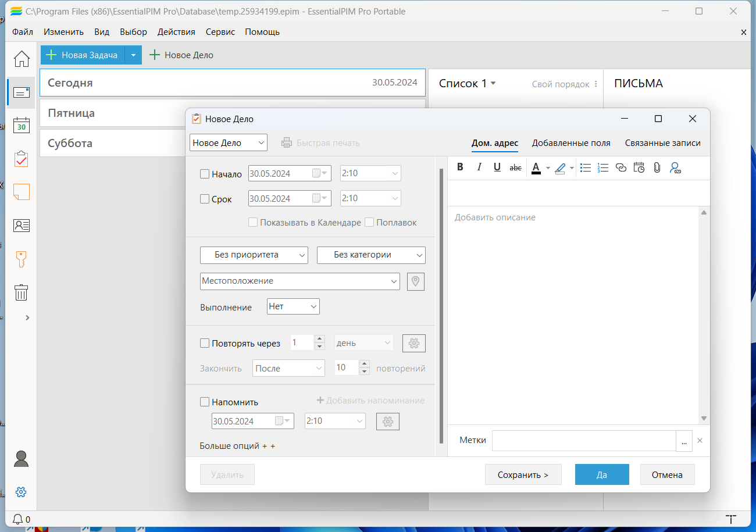Attach a file using the paperclip icon
This screenshot has height=532, width=756.
pos(657,167)
